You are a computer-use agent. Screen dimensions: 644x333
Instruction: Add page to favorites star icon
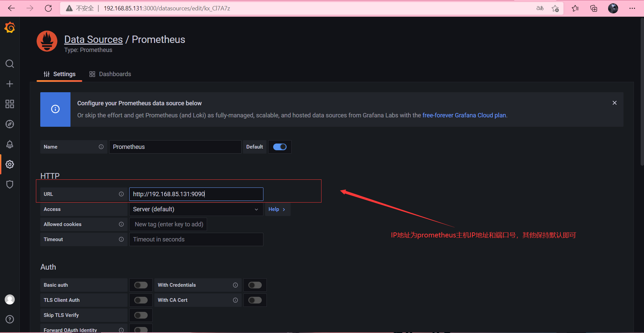point(555,8)
